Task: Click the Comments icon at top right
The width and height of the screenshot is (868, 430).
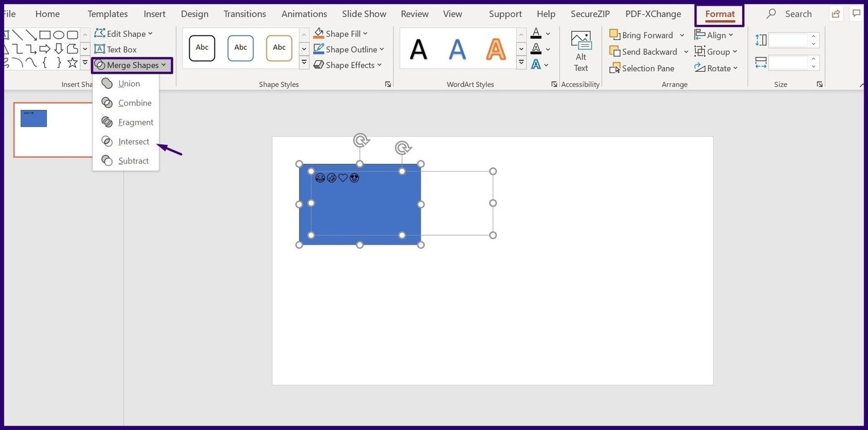Action: pos(856,14)
